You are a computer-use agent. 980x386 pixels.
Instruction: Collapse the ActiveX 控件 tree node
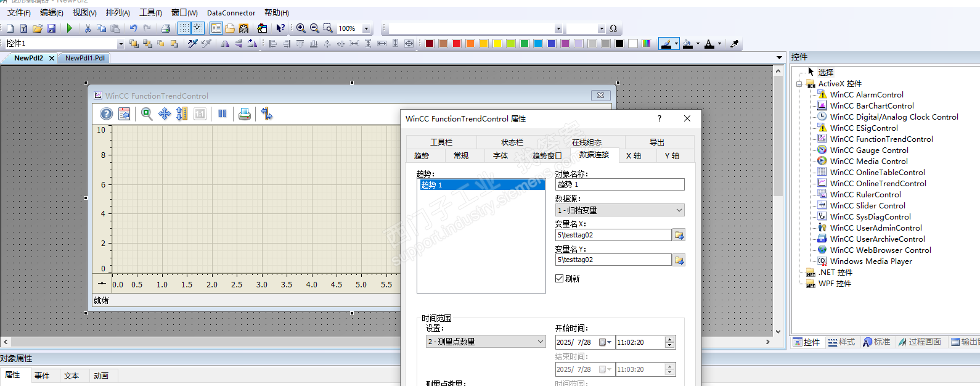[799, 84]
